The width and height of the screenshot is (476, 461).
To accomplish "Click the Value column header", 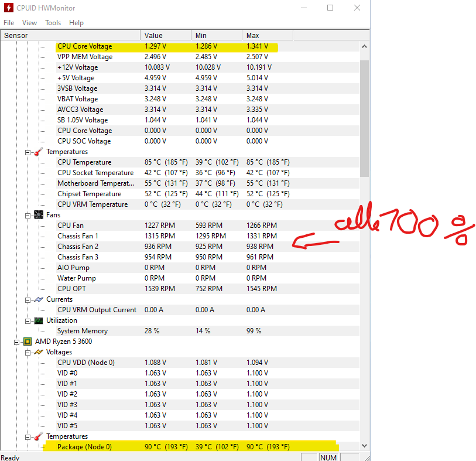I will 166,36.
